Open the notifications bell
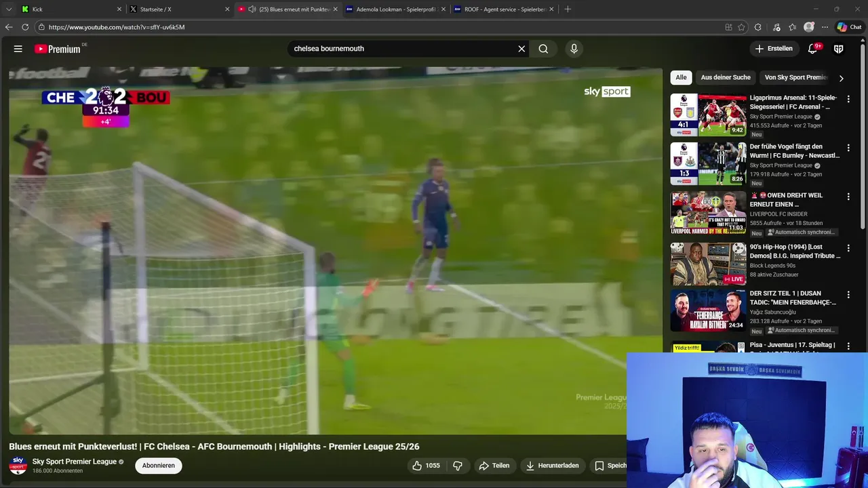This screenshot has height=488, width=868. tap(812, 49)
